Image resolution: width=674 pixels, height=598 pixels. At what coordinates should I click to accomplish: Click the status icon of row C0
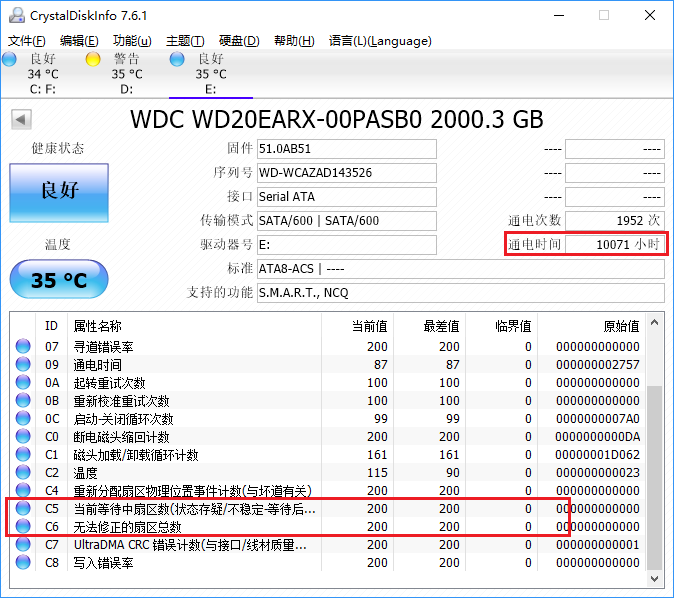tap(23, 436)
